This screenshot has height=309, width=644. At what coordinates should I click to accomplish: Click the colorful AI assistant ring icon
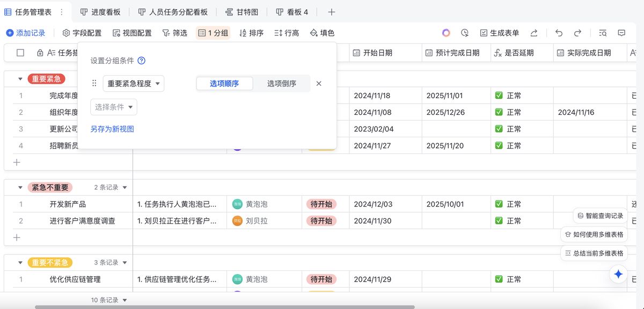[x=446, y=33]
